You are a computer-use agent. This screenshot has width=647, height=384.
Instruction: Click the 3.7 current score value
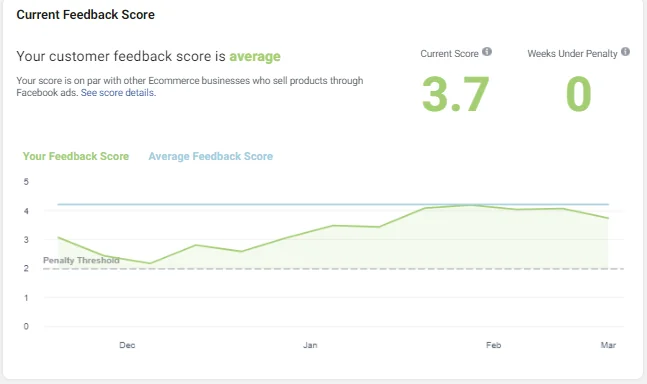[456, 94]
